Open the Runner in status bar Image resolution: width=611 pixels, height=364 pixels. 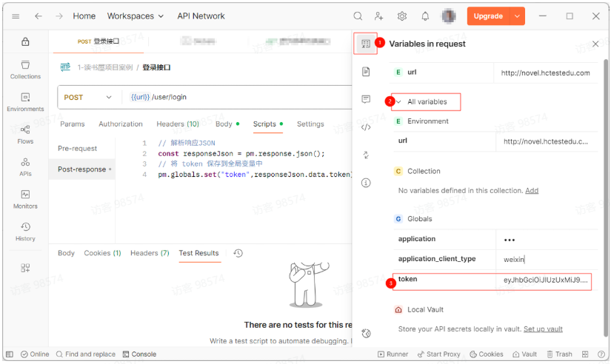point(393,354)
